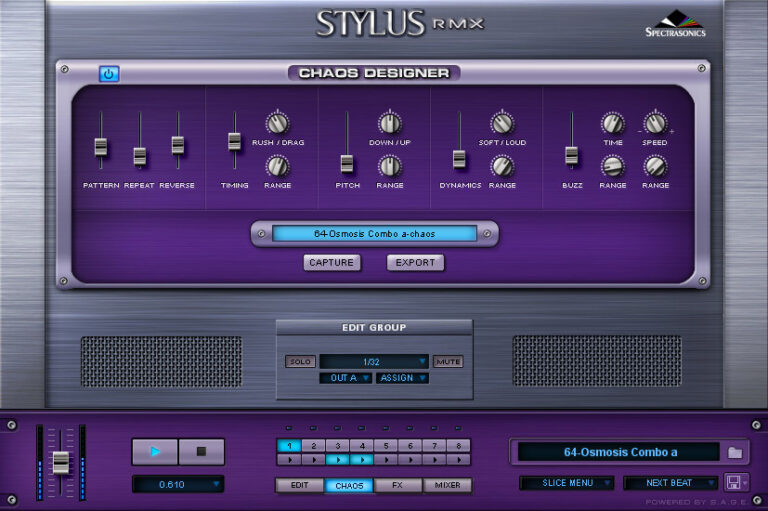
Task: Stop playback with the stop button
Action: [201, 451]
